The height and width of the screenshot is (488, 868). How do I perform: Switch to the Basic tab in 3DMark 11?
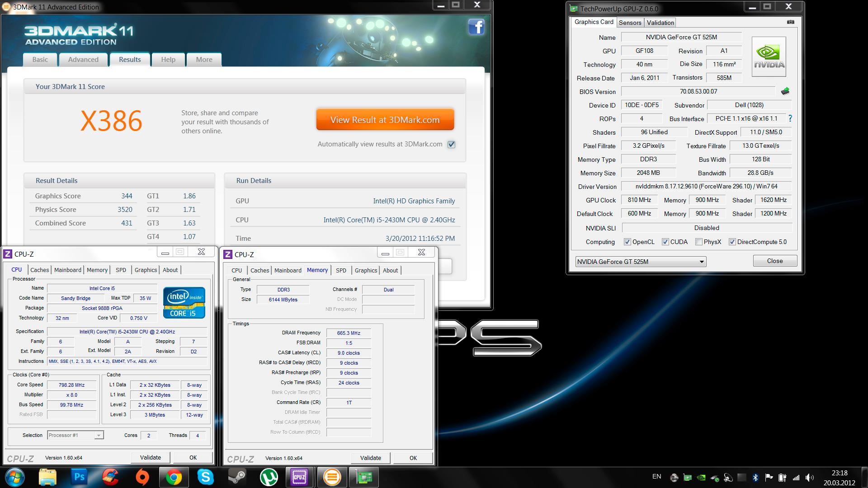(x=40, y=60)
